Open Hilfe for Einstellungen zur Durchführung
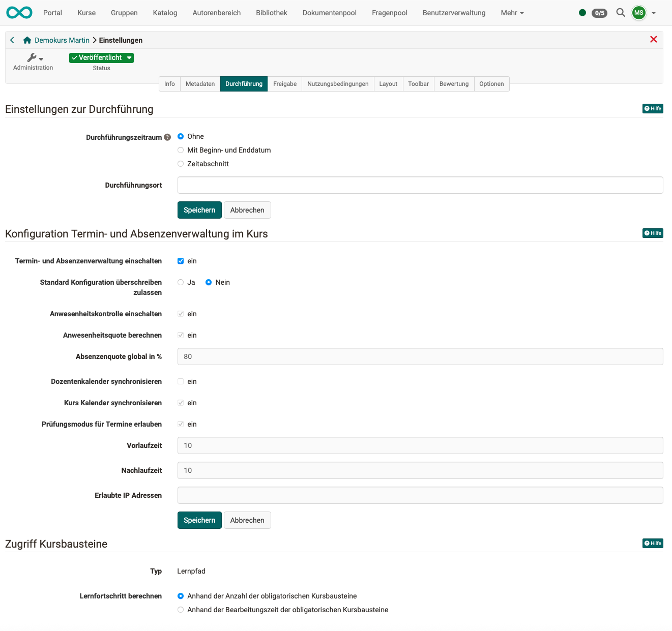The image size is (672, 631). pos(653,108)
